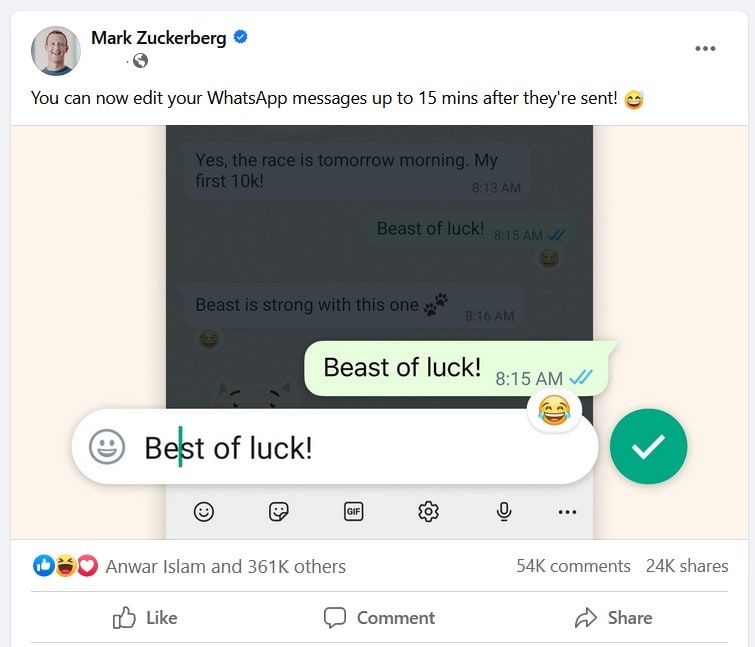Open the 54K comments link
The height and width of the screenshot is (647, 755).
573,566
